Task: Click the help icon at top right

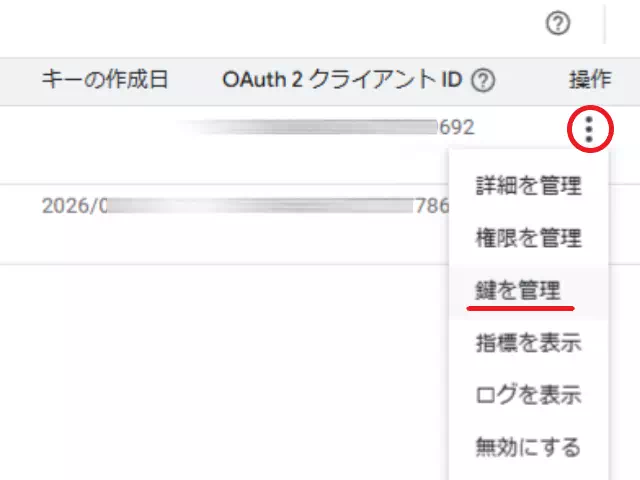Action: (x=558, y=24)
